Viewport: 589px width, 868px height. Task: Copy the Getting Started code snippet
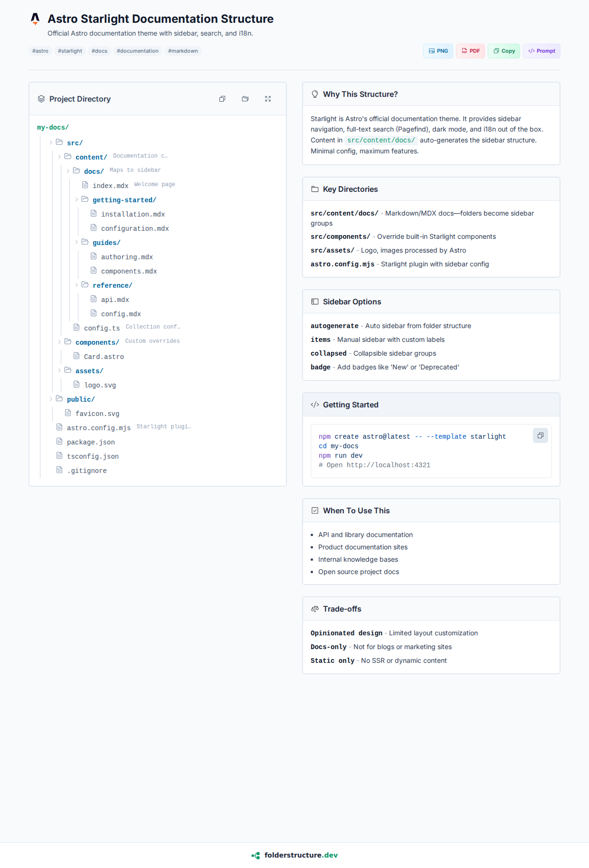[x=540, y=435]
